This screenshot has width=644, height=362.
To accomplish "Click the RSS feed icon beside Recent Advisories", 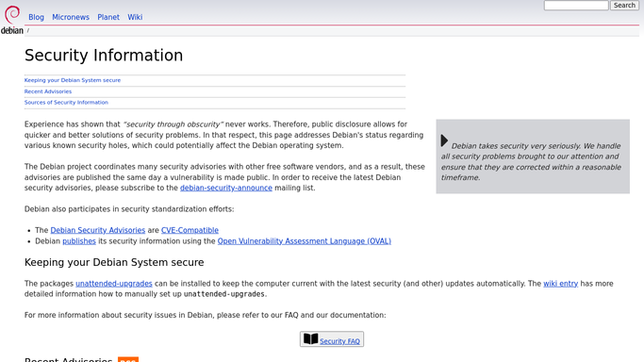I will [x=128, y=359].
